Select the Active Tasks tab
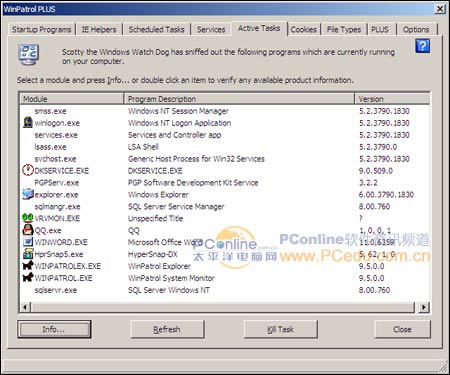Viewport: 450px width, 375px height. coord(259,29)
